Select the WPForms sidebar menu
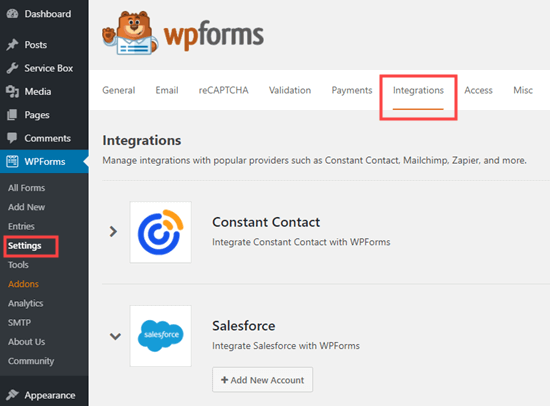Image resolution: width=550 pixels, height=406 pixels. 44,161
